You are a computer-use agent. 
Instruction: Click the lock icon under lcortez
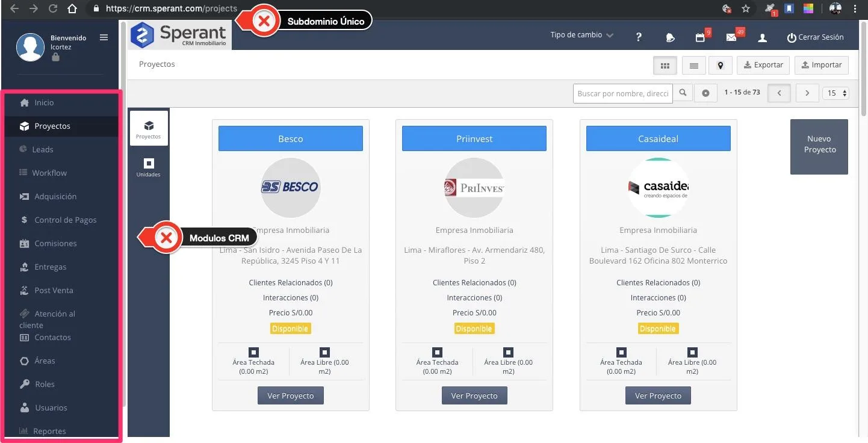coord(55,57)
